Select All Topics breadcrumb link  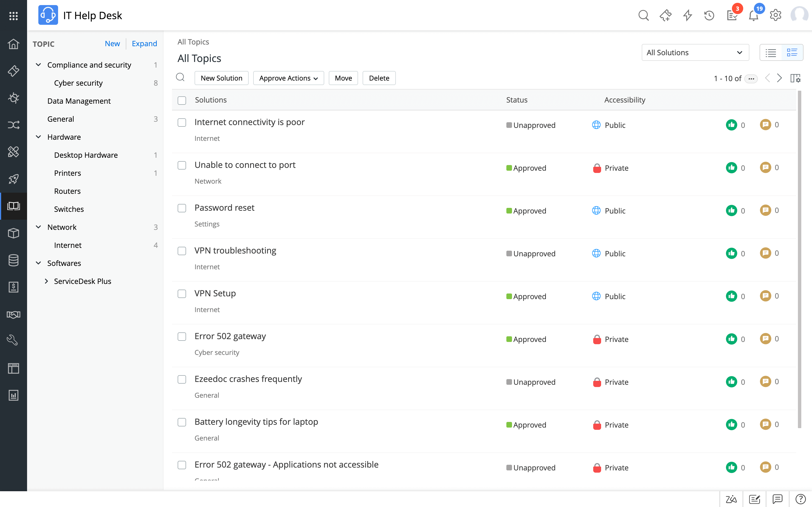point(193,41)
